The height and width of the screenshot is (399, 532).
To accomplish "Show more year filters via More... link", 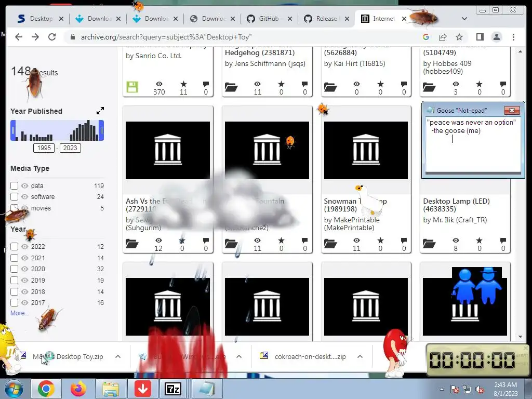I will (x=20, y=313).
